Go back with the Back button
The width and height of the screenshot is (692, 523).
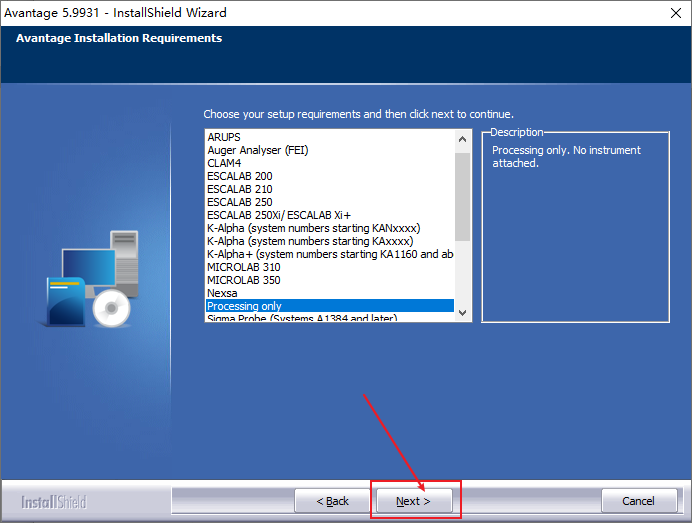coord(332,501)
